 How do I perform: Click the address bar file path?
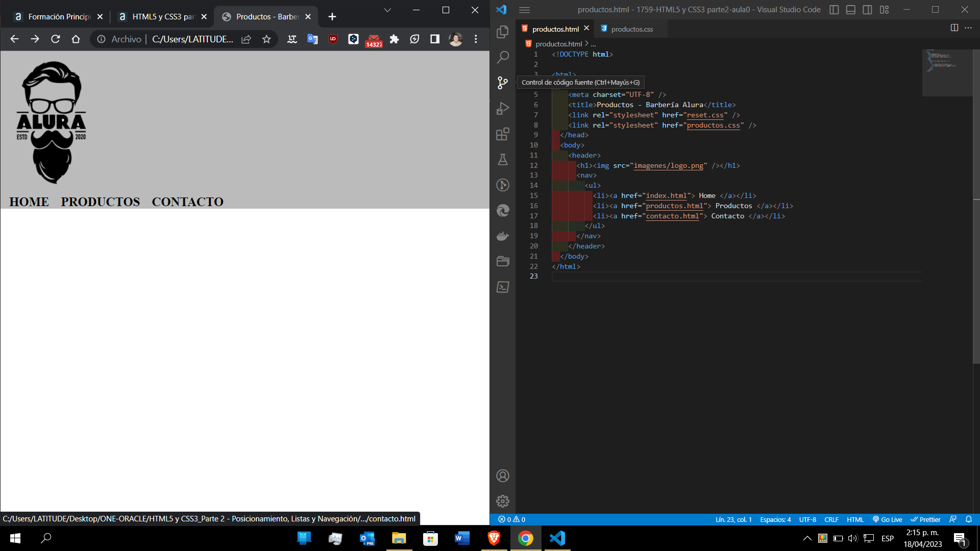pos(192,39)
